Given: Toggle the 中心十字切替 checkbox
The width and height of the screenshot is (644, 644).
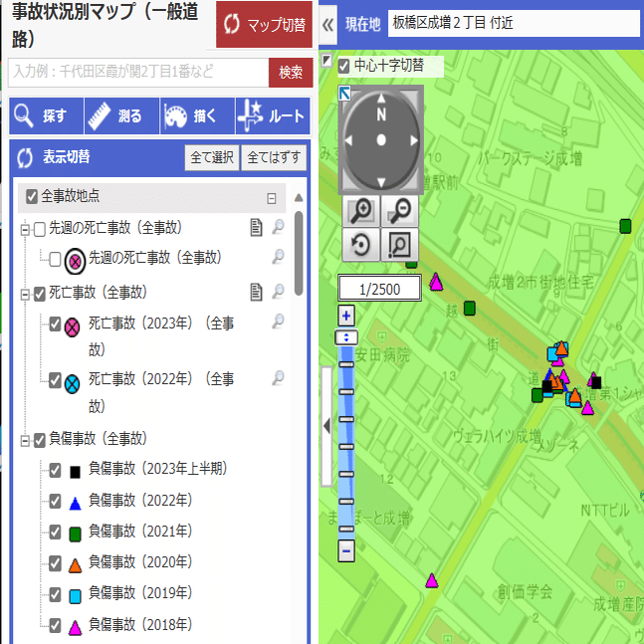Looking at the screenshot, I should 343,66.
